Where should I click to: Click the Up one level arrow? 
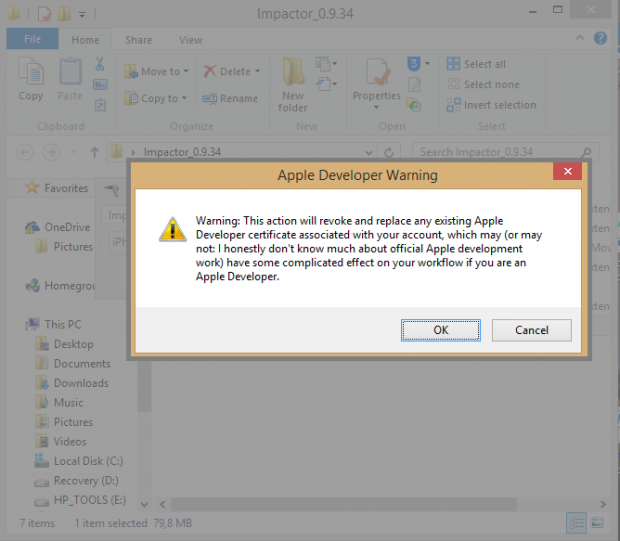click(x=94, y=152)
